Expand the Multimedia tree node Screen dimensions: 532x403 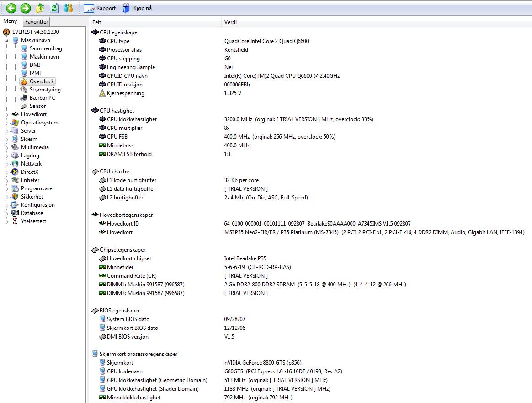pos(7,148)
